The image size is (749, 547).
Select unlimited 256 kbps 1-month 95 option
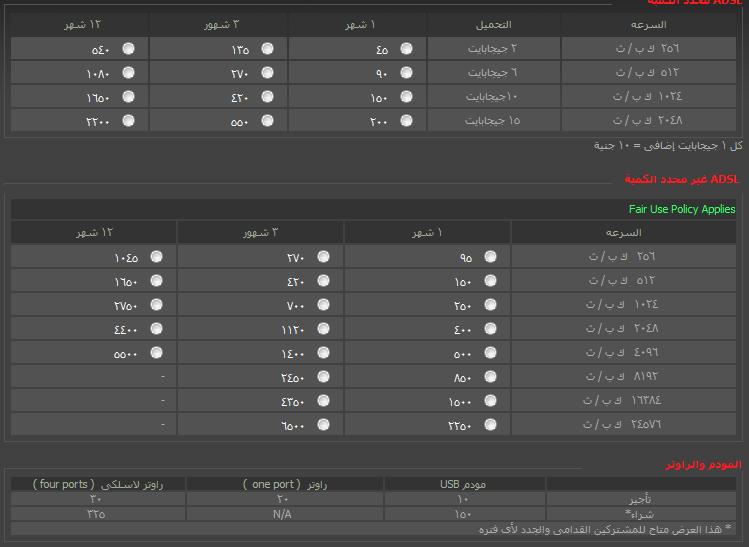pyautogui.click(x=491, y=257)
